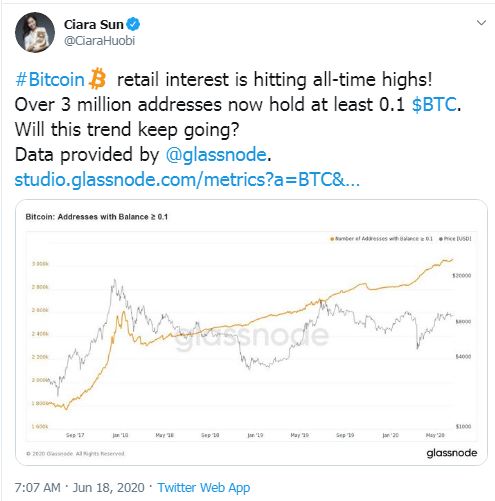Toggle Price [USD] legend entry
This screenshot has height=501, width=495.
pos(455,239)
